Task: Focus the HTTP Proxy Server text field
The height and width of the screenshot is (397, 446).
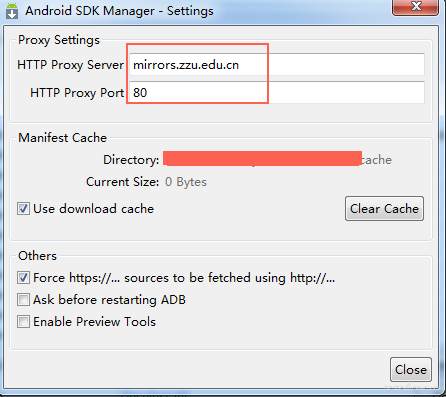Action: tap(277, 64)
